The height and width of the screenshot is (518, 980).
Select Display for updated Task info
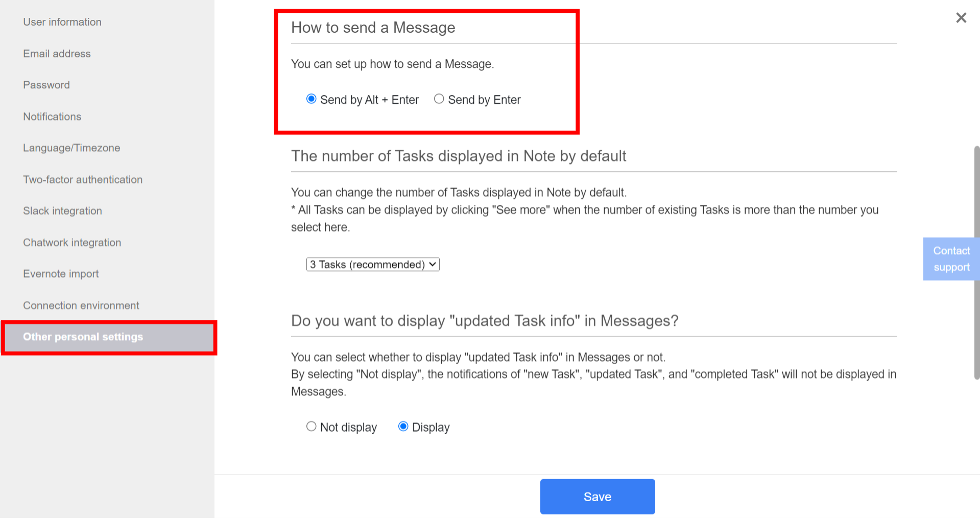403,426
